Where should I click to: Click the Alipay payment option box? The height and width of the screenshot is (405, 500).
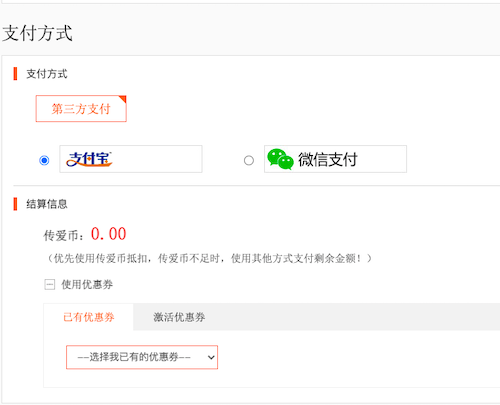tap(131, 159)
